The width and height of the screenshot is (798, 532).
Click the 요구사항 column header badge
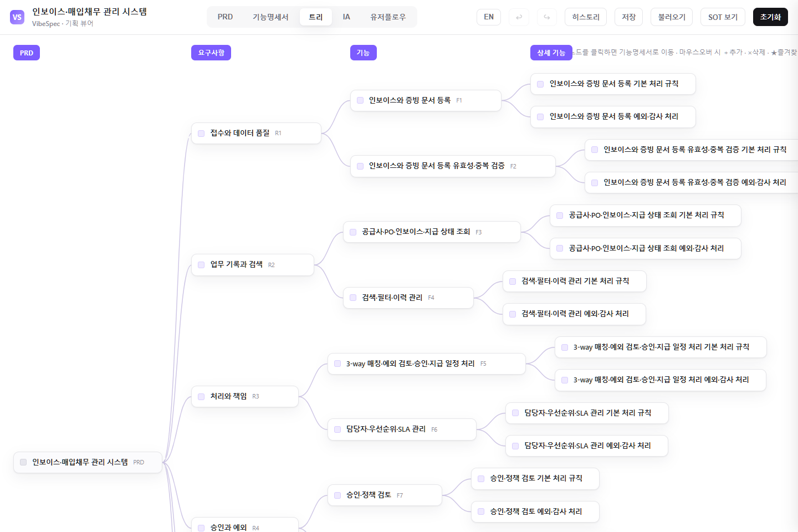tap(211, 53)
